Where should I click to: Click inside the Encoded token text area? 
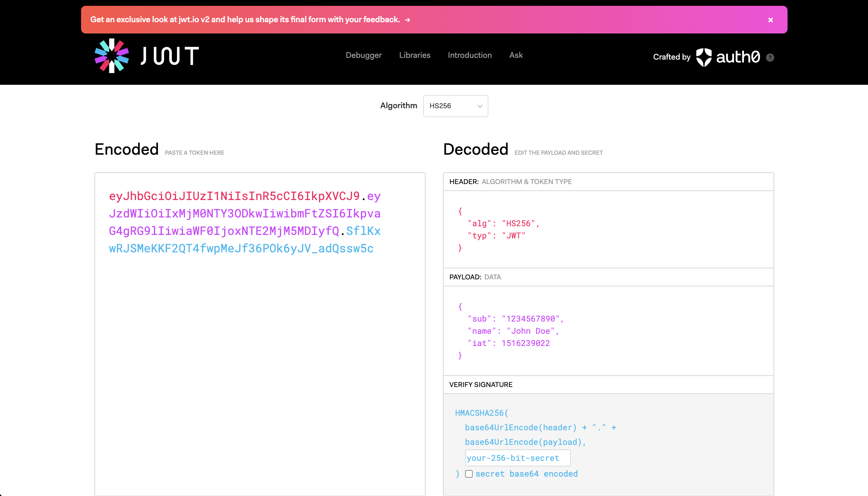click(x=260, y=334)
